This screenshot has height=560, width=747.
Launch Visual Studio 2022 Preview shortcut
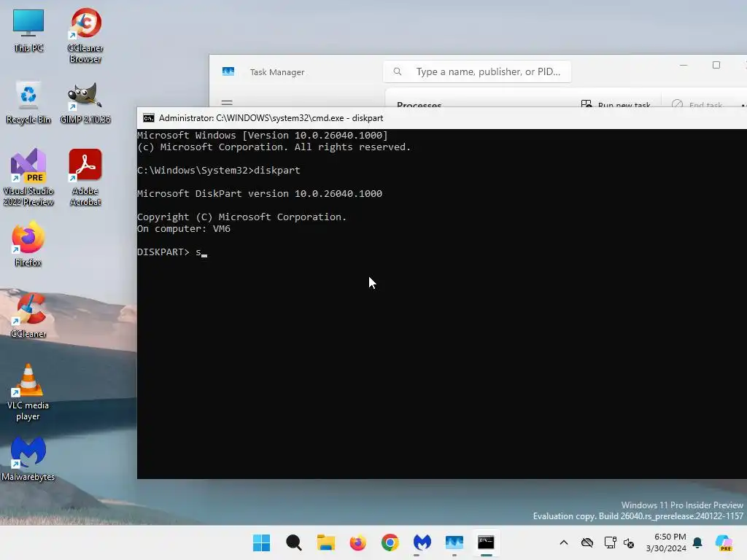coord(28,177)
